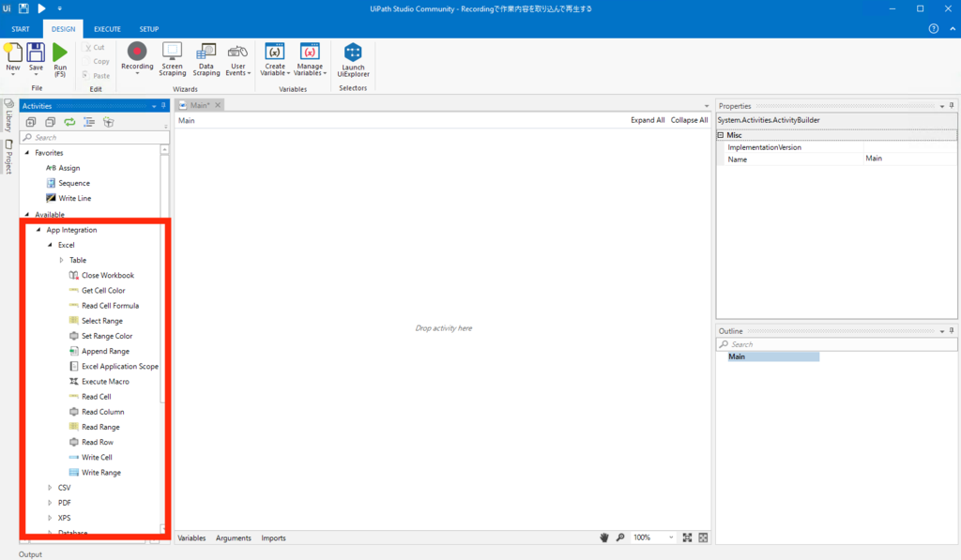
Task: Open User Events wizard
Action: pyautogui.click(x=237, y=59)
